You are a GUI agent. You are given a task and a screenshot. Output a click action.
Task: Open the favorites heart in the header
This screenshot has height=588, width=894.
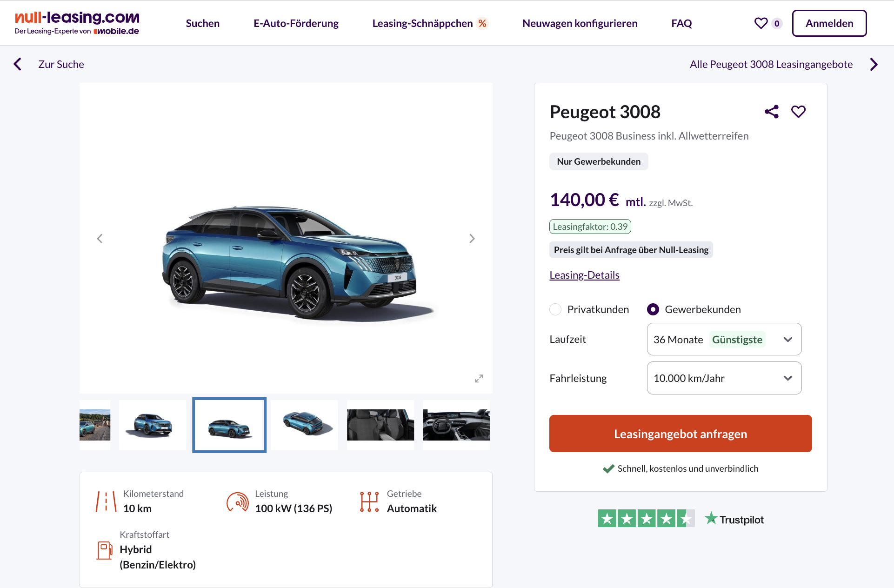point(761,23)
